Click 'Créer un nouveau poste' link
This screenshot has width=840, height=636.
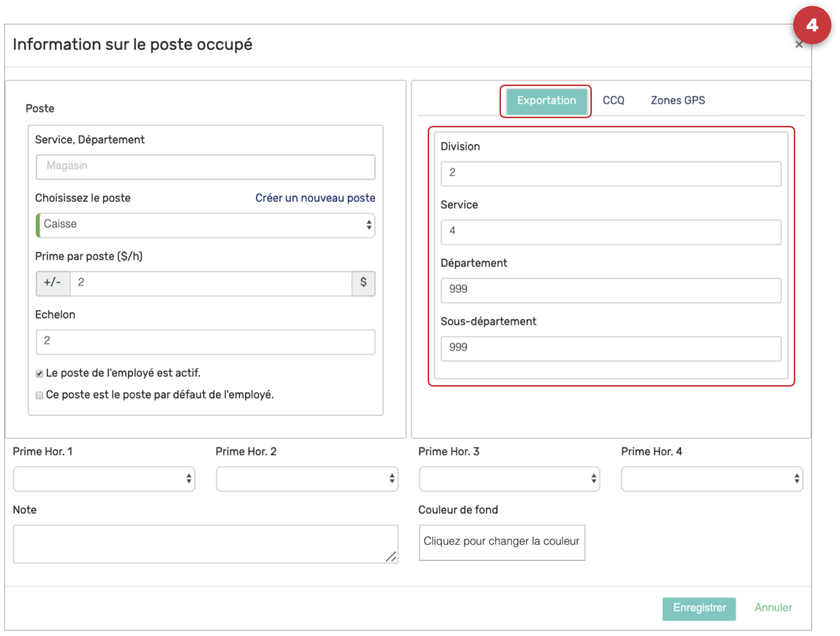315,198
